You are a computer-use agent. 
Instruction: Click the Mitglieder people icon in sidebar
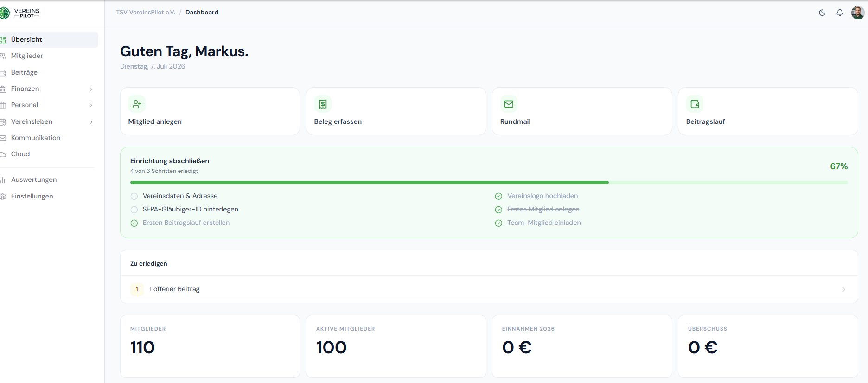coord(3,56)
